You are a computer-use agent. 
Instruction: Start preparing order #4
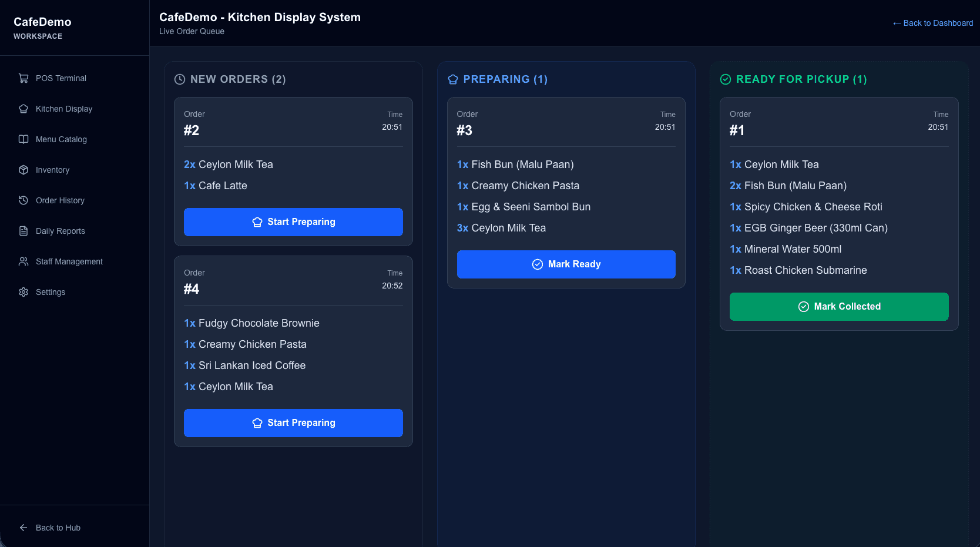point(293,423)
